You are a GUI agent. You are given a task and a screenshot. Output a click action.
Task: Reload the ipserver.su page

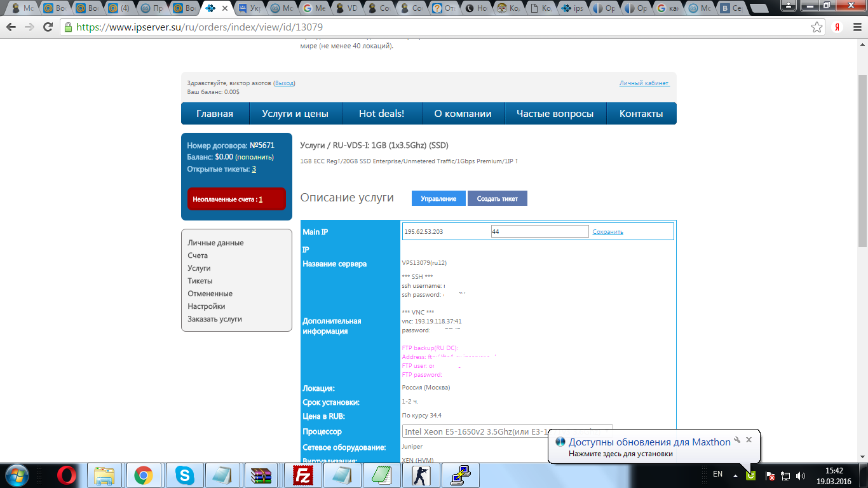48,27
